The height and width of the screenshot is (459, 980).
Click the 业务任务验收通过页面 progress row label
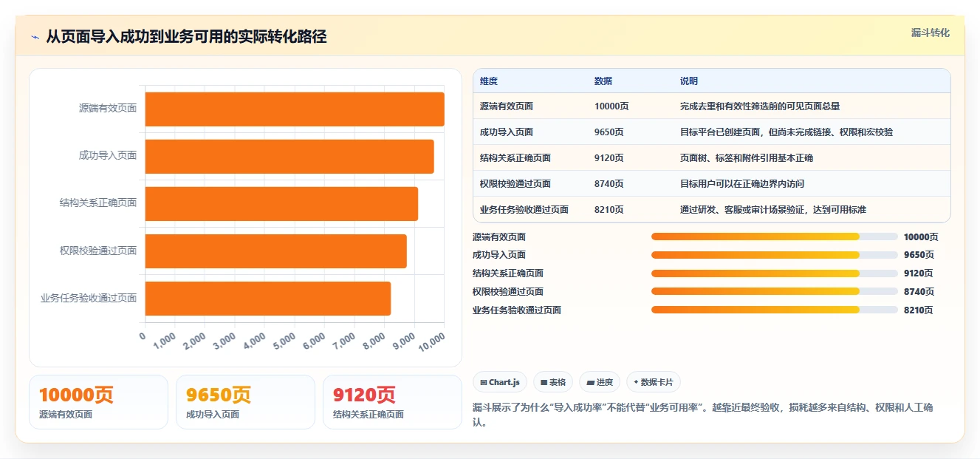point(517,310)
